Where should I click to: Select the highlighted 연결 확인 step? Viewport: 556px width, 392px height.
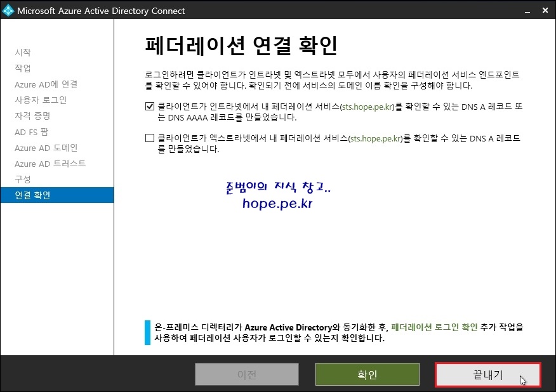click(x=57, y=195)
